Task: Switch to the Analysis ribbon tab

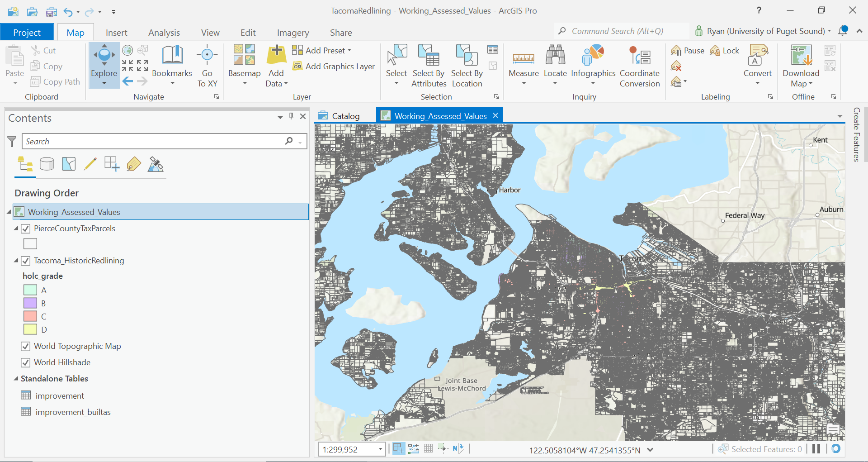Action: pos(164,32)
